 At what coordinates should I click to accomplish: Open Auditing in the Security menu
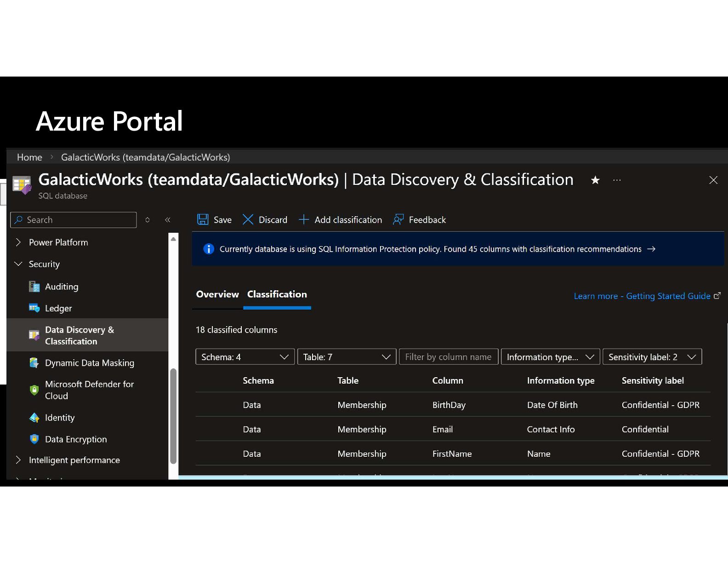point(62,287)
